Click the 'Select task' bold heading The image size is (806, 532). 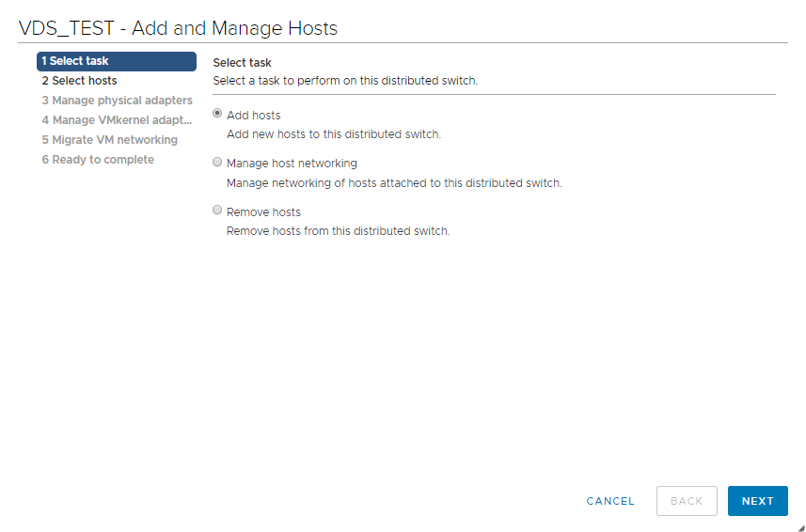(242, 63)
